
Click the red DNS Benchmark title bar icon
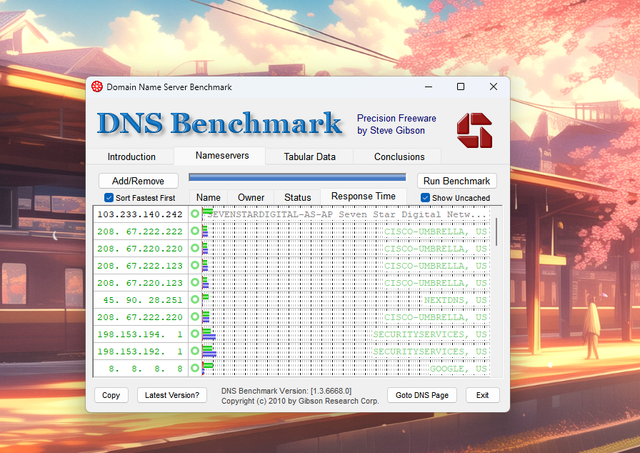click(97, 87)
